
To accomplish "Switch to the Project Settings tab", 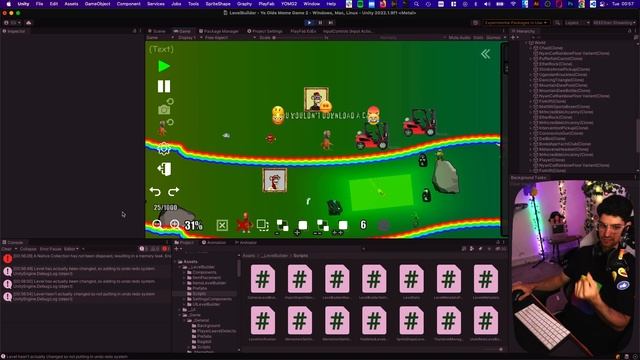I will 265,31.
